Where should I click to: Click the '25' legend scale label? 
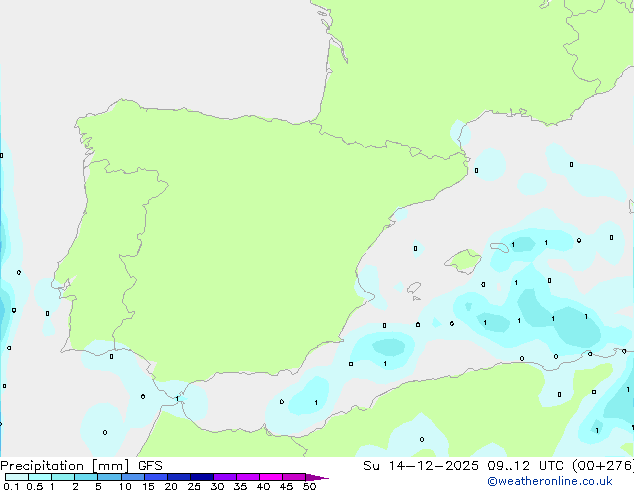(194, 486)
